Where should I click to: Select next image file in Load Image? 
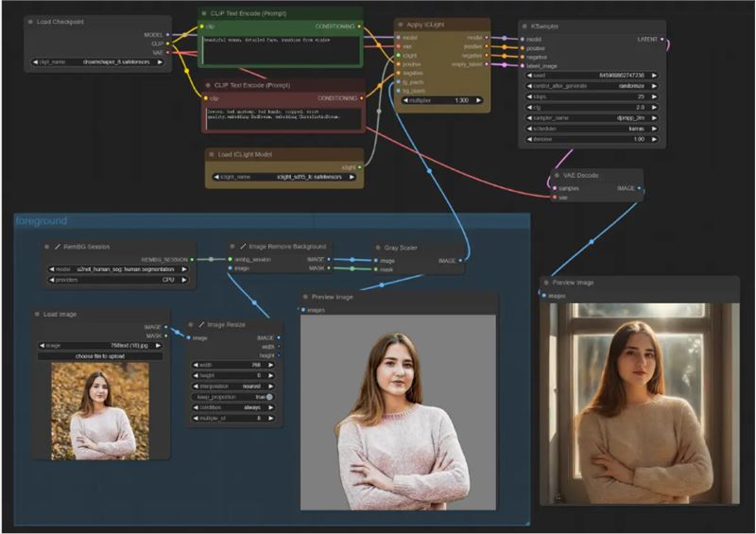tap(158, 345)
